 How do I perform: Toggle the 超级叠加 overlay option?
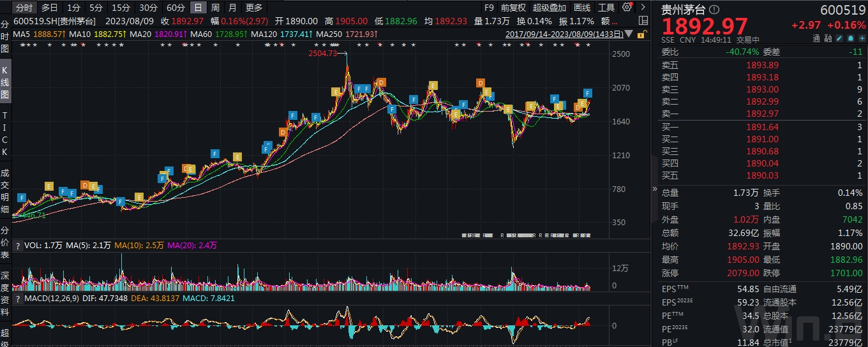pyautogui.click(x=550, y=8)
